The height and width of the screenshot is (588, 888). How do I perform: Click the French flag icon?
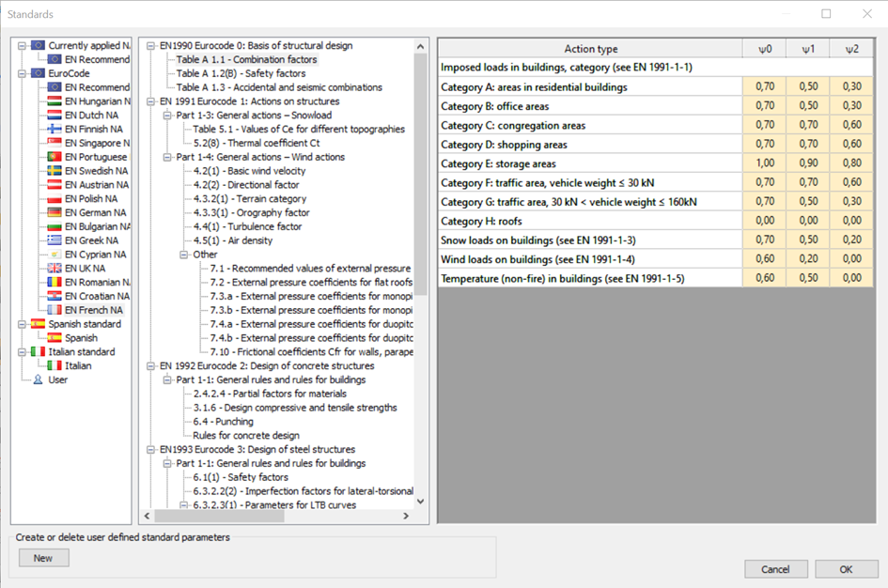(x=55, y=310)
